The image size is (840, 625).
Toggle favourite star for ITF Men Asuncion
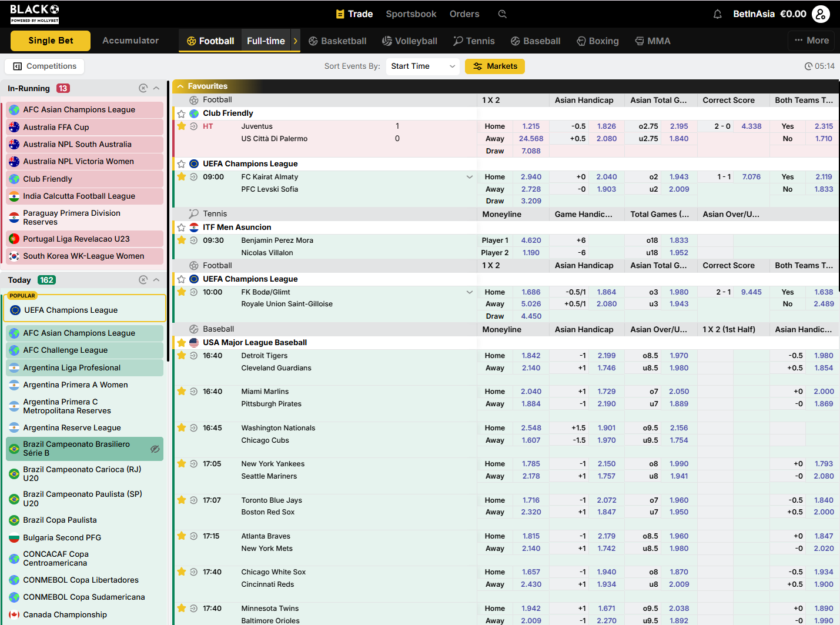click(x=182, y=228)
